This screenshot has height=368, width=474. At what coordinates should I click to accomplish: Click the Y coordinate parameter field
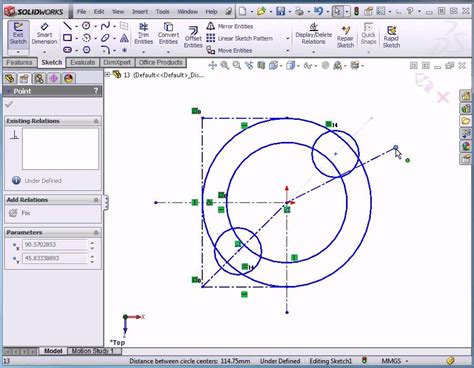point(55,258)
